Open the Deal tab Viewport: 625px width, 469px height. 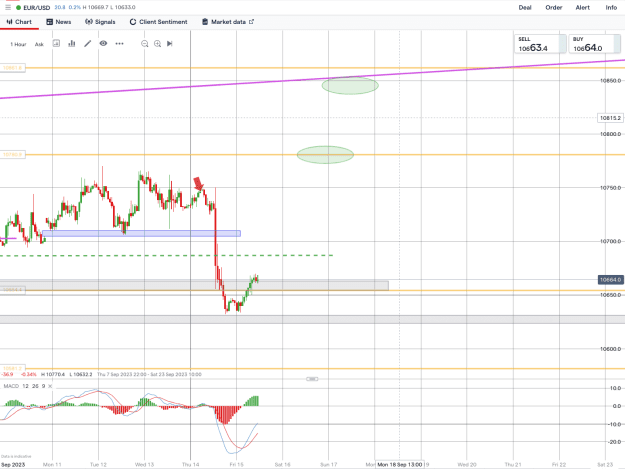pos(525,8)
